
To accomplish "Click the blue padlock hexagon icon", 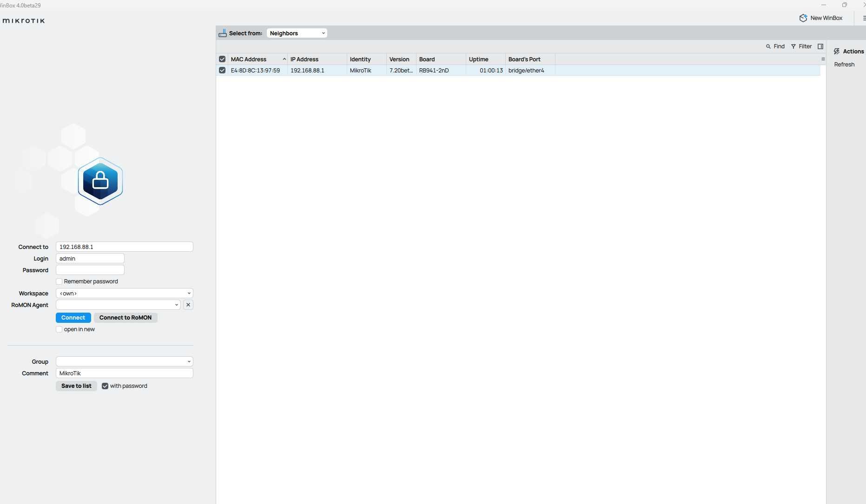I will click(100, 181).
